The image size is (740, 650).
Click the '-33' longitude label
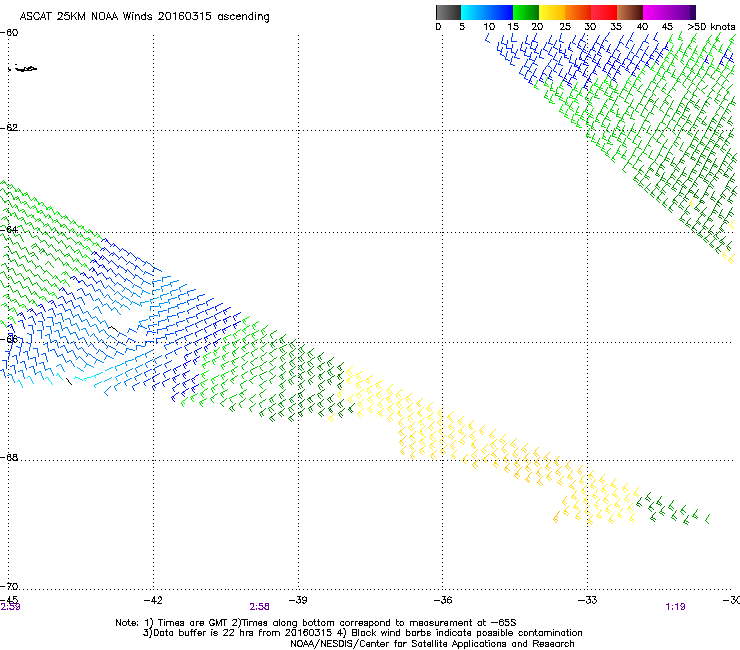(x=588, y=600)
